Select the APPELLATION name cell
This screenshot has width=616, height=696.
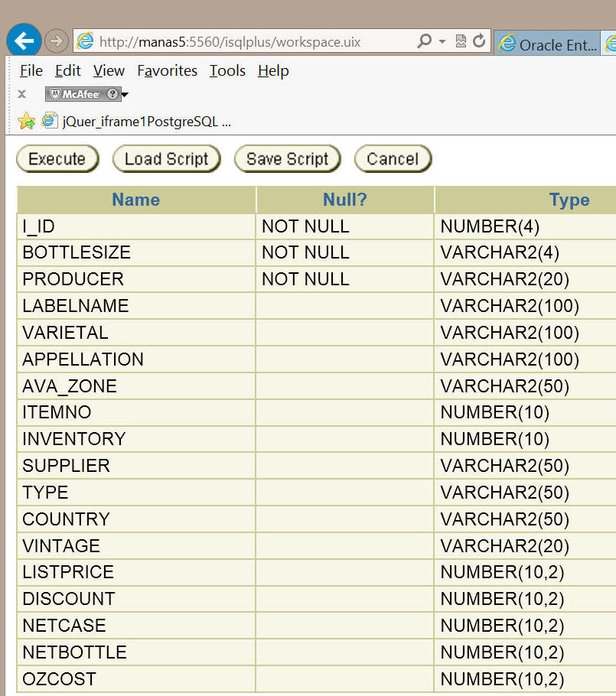(136, 359)
